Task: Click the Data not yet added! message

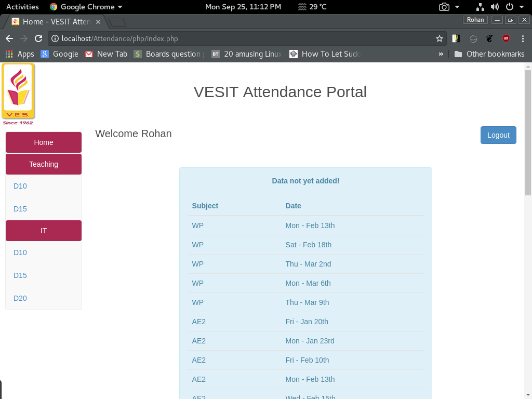Action: point(305,181)
